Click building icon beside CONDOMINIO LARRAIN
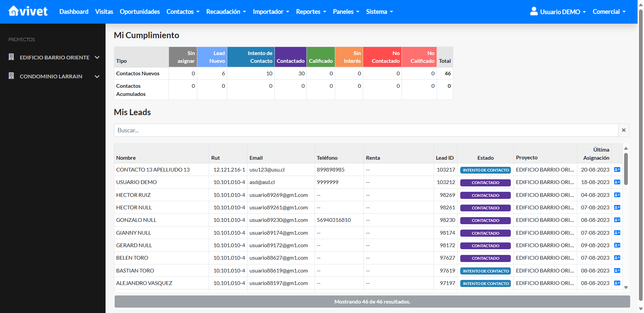Image resolution: width=644 pixels, height=313 pixels. [11, 76]
